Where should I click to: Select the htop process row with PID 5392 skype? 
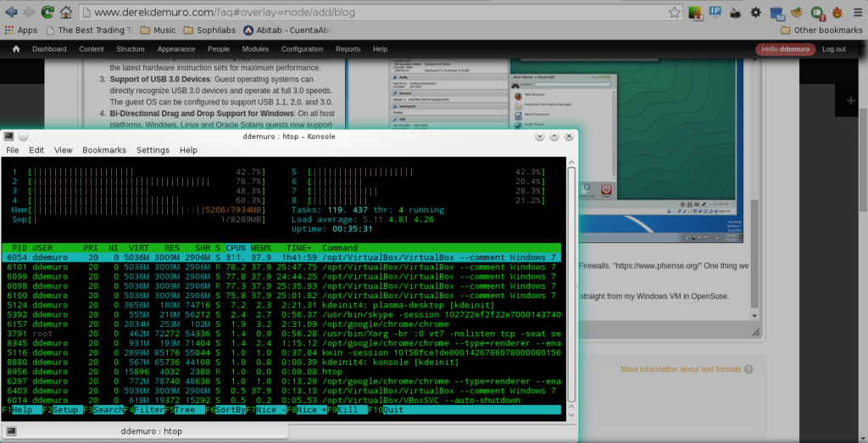coord(281,314)
